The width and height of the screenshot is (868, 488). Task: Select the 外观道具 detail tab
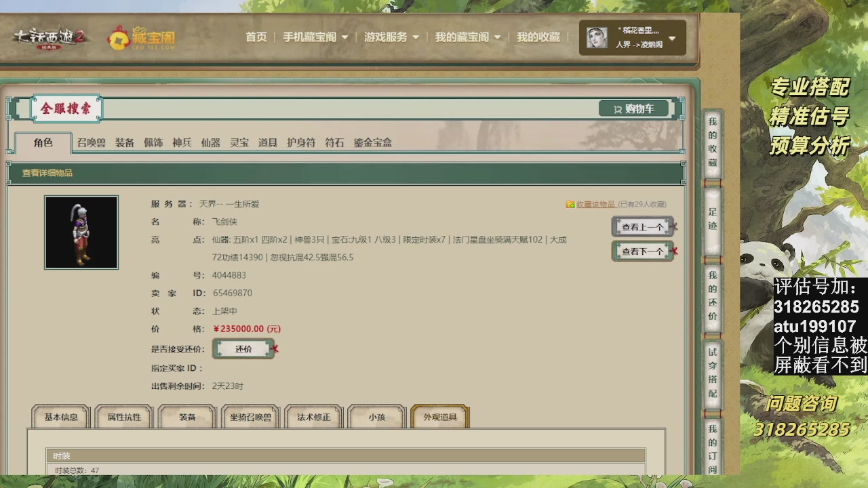click(440, 417)
